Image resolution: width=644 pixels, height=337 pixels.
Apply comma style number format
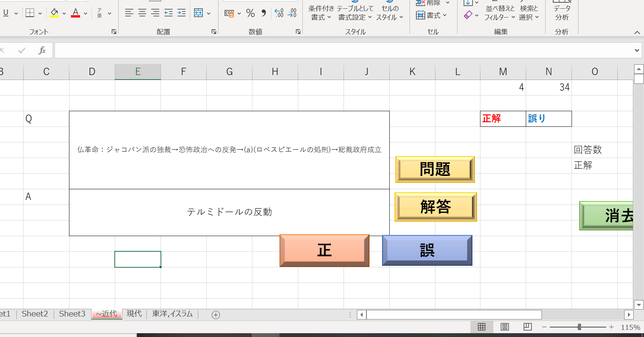click(x=264, y=13)
